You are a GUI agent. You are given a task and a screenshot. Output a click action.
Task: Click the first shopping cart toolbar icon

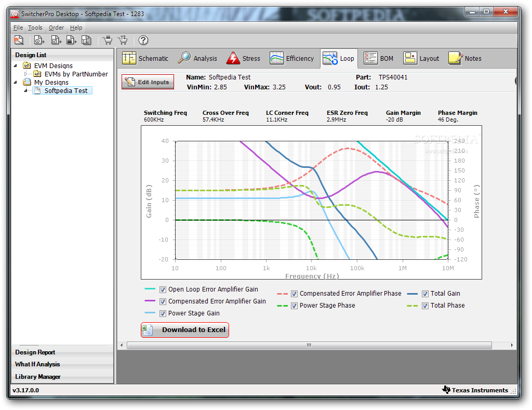108,41
